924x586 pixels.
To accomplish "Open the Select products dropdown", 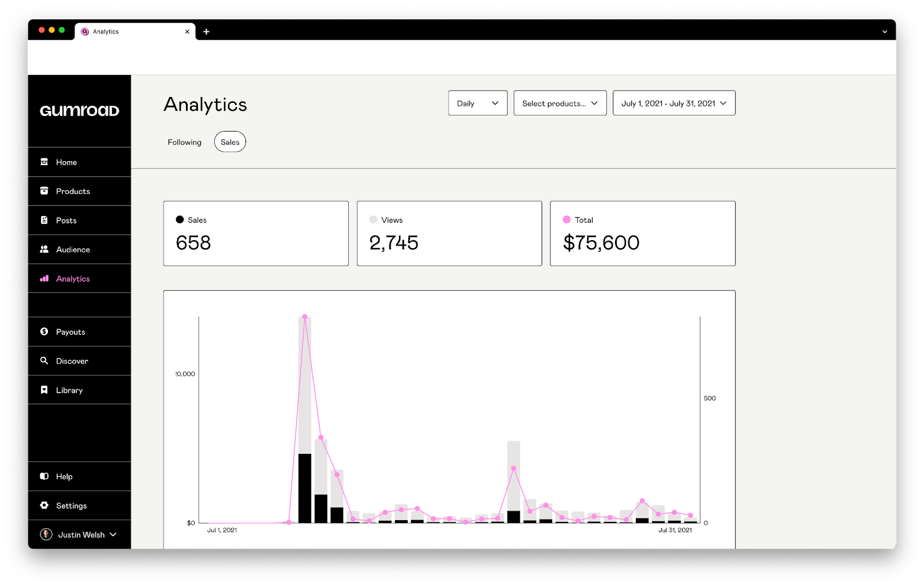I will (x=560, y=103).
